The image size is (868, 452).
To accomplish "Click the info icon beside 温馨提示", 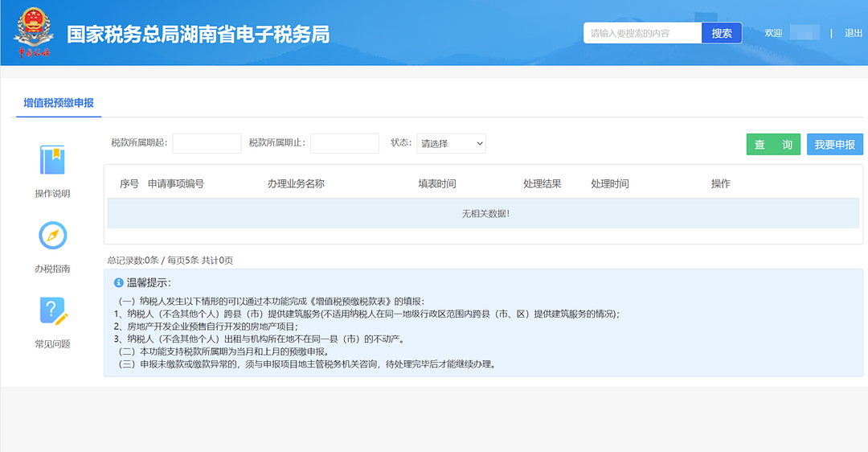I will point(118,282).
